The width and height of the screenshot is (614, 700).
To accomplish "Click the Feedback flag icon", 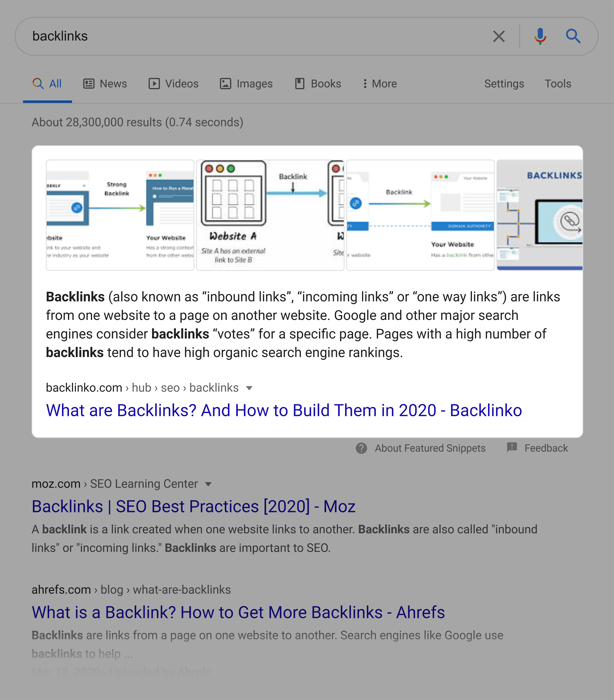I will [x=512, y=447].
